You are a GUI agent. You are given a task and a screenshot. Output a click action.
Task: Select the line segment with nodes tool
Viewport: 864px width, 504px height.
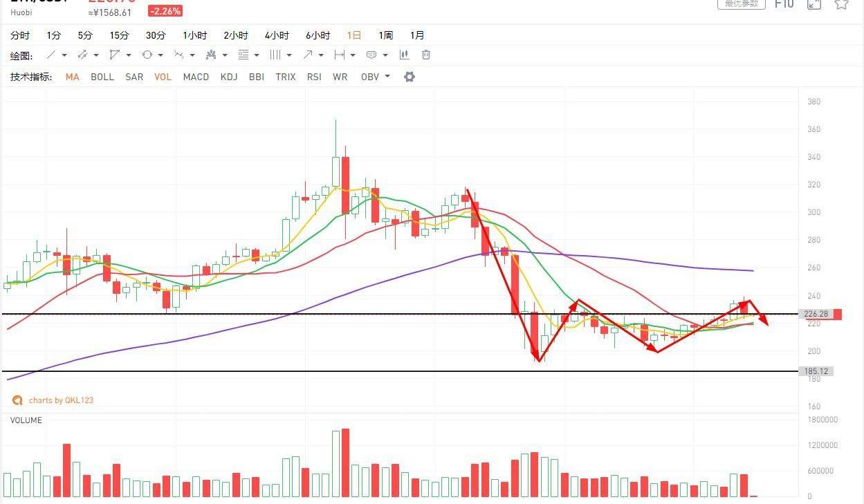tap(82, 55)
